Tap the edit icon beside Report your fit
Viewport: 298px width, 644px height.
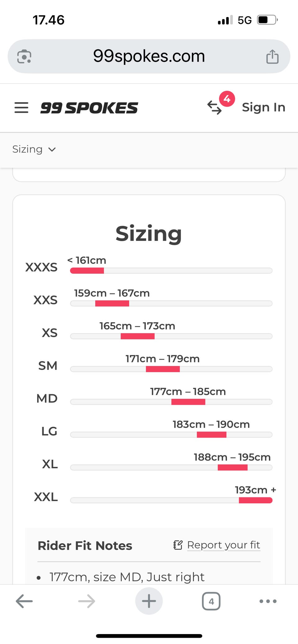(x=178, y=545)
